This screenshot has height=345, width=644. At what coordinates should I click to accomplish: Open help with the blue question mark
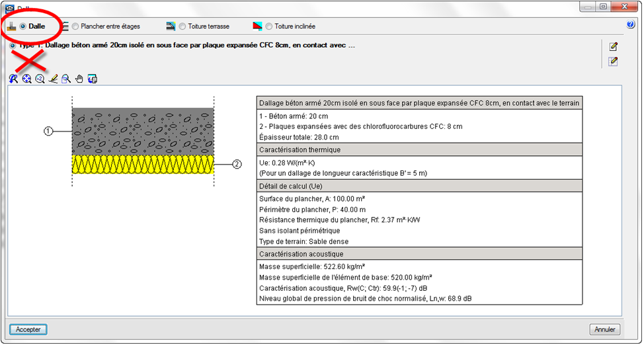630,25
